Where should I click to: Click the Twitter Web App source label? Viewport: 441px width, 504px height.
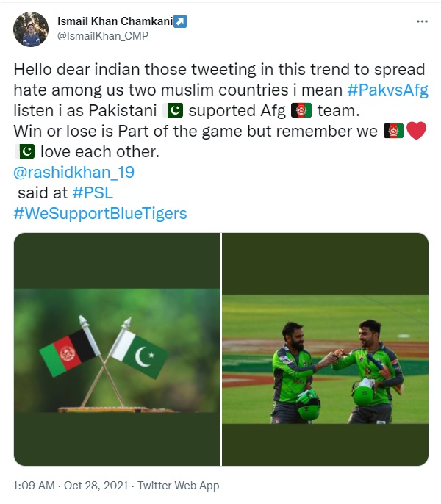pos(179,486)
